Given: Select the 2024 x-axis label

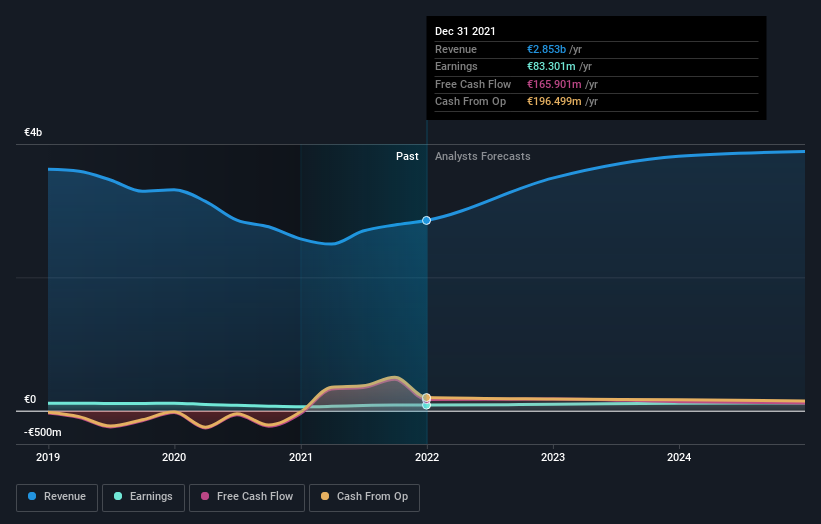Looking at the screenshot, I should click(x=679, y=457).
